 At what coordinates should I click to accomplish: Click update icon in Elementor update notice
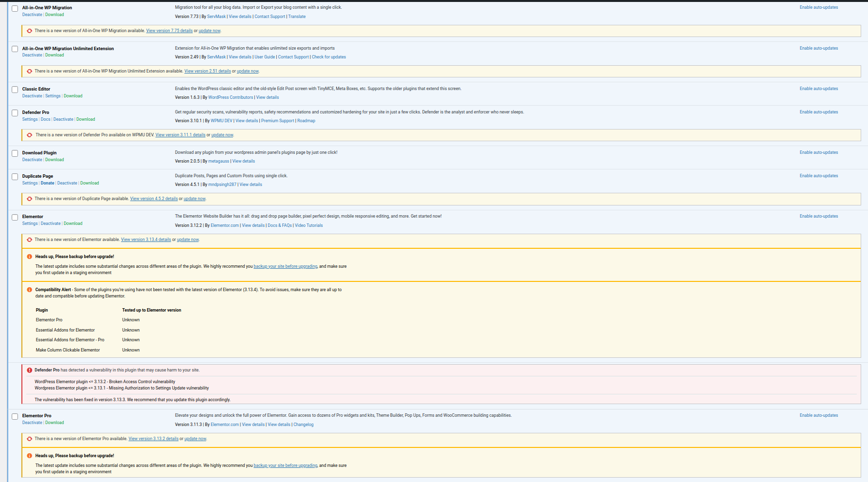(30, 240)
